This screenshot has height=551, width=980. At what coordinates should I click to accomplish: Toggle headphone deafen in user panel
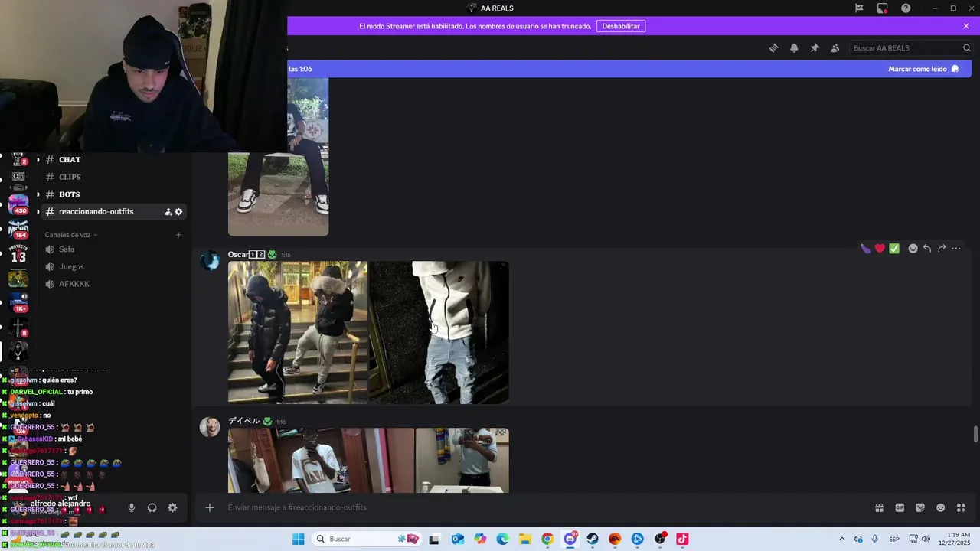(152, 507)
